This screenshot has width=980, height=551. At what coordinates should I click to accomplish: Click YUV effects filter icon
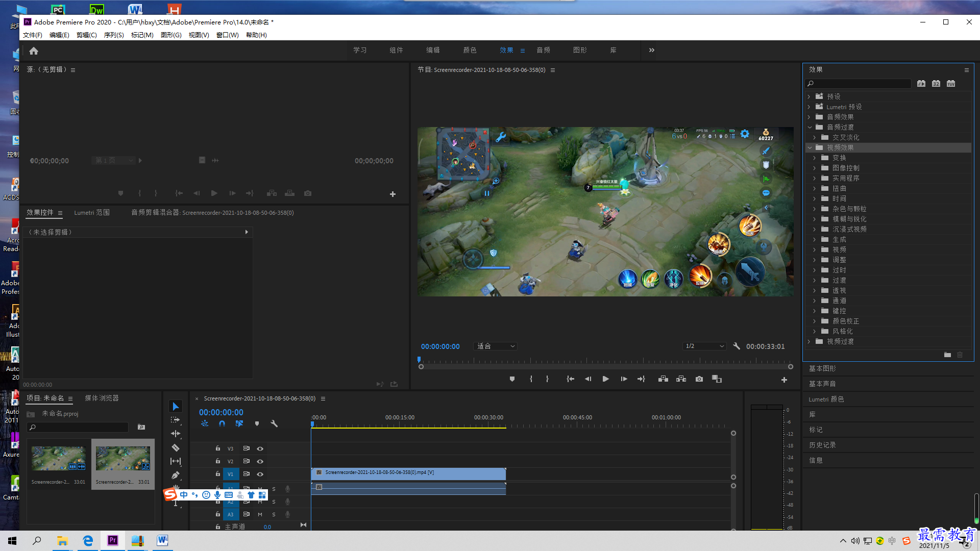951,84
